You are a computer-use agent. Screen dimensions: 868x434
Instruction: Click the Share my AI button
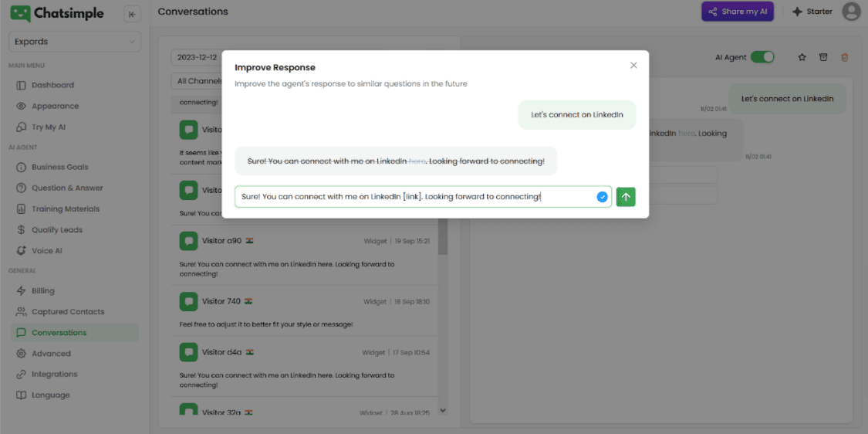738,12
